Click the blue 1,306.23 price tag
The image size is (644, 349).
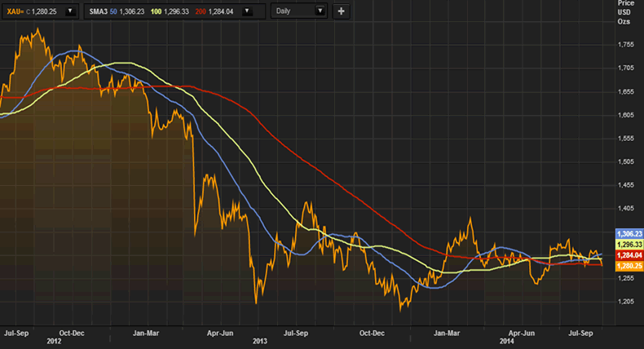click(x=628, y=232)
